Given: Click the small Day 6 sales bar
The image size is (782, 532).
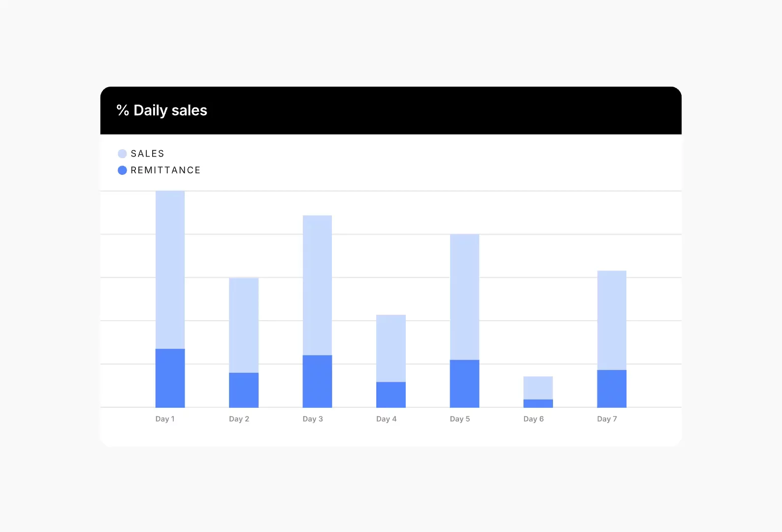Looking at the screenshot, I should [538, 388].
